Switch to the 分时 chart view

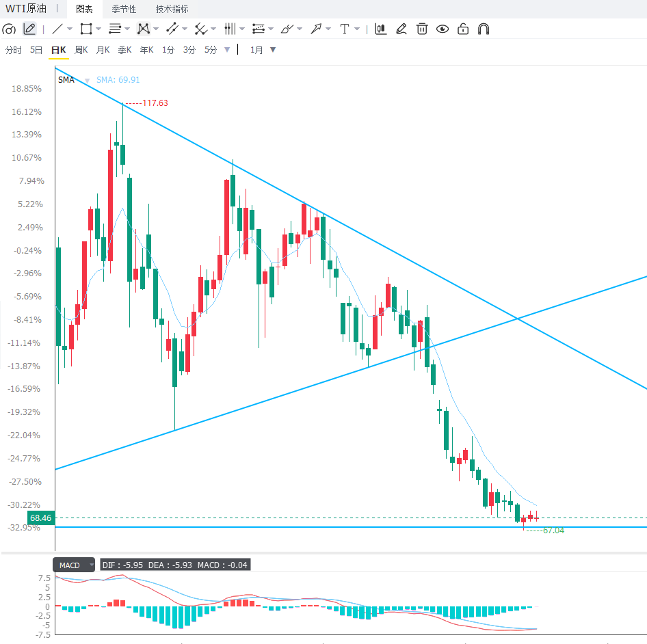[x=13, y=50]
